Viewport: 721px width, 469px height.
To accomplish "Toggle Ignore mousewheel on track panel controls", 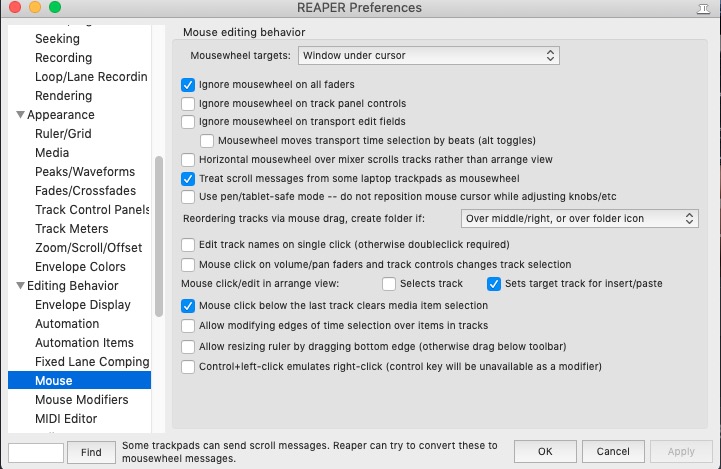I will coord(188,103).
